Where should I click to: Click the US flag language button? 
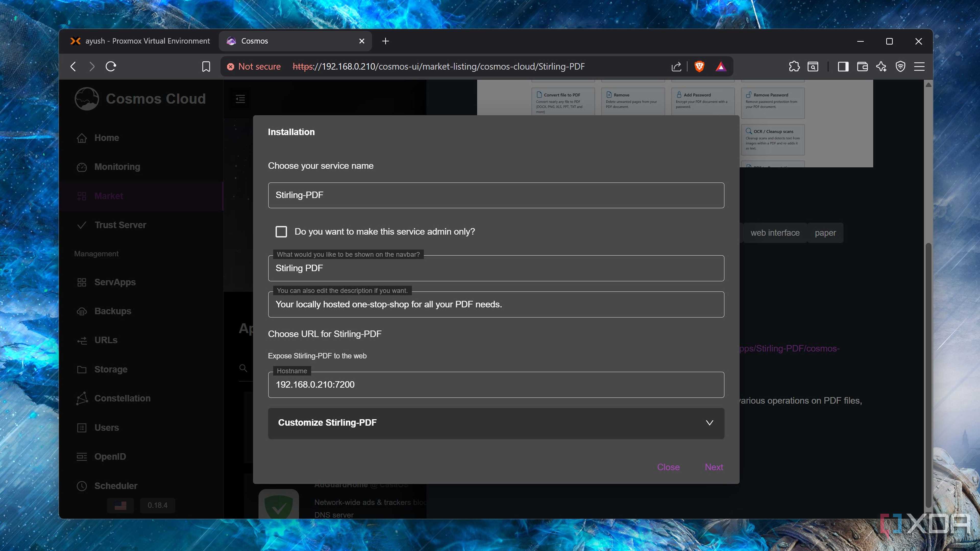click(x=120, y=505)
